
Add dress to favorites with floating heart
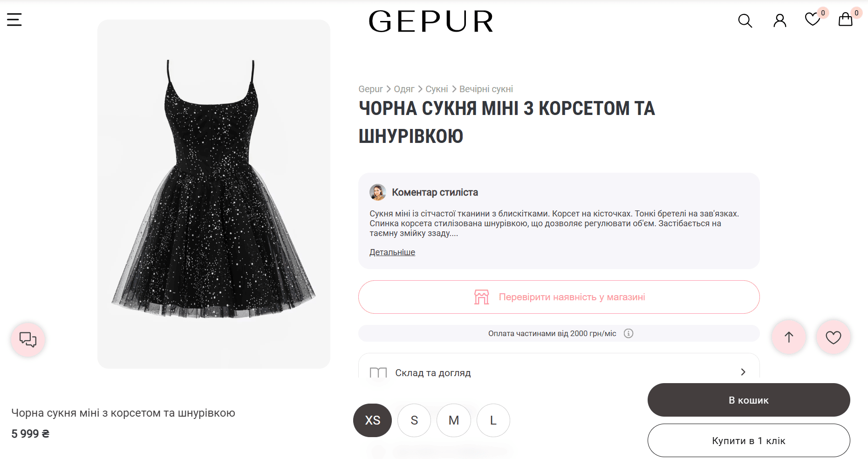pyautogui.click(x=834, y=337)
